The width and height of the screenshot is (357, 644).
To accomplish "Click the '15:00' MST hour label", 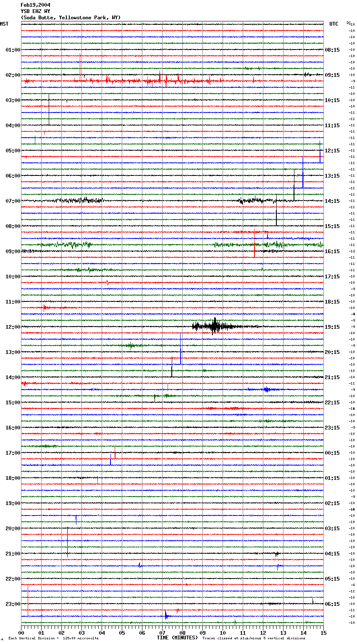I will pos(13,403).
